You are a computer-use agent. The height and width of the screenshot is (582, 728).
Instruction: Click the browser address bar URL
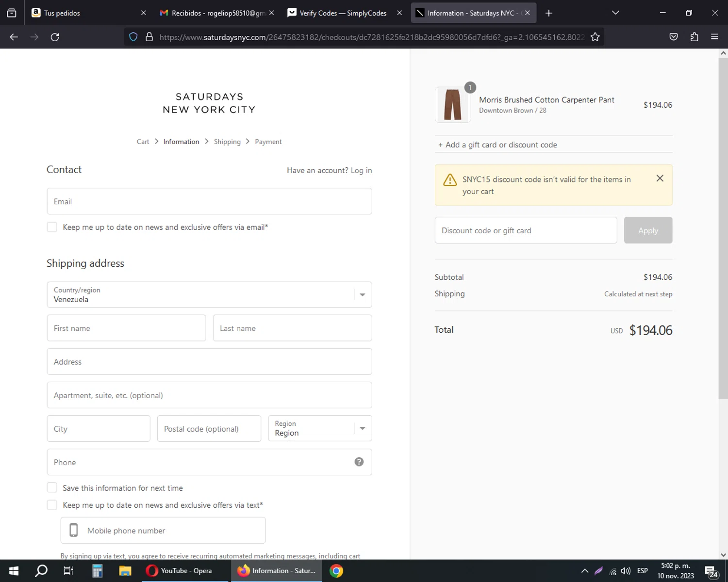coord(371,37)
